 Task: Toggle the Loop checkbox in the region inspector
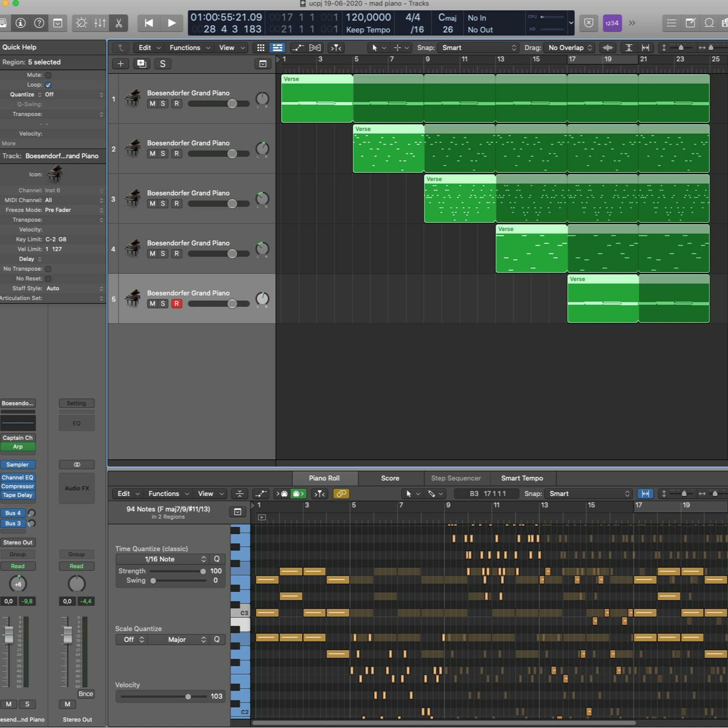[x=48, y=85]
